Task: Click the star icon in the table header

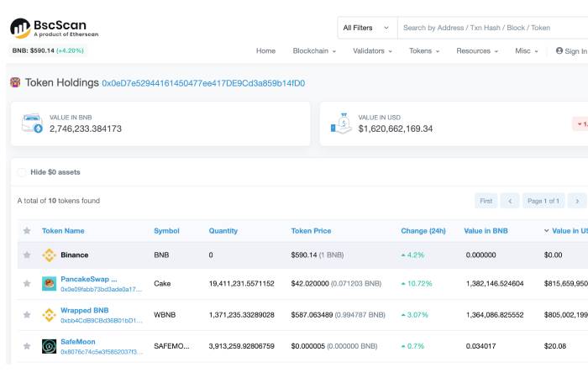Action: coord(27,231)
